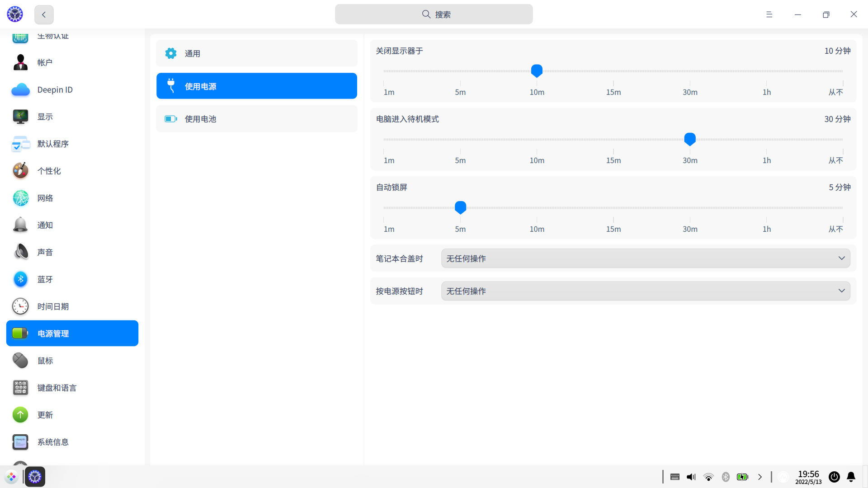Image resolution: width=868 pixels, height=488 pixels.
Task: Open 蓝牙 (Bluetooth) settings from sidebar
Action: tap(45, 279)
